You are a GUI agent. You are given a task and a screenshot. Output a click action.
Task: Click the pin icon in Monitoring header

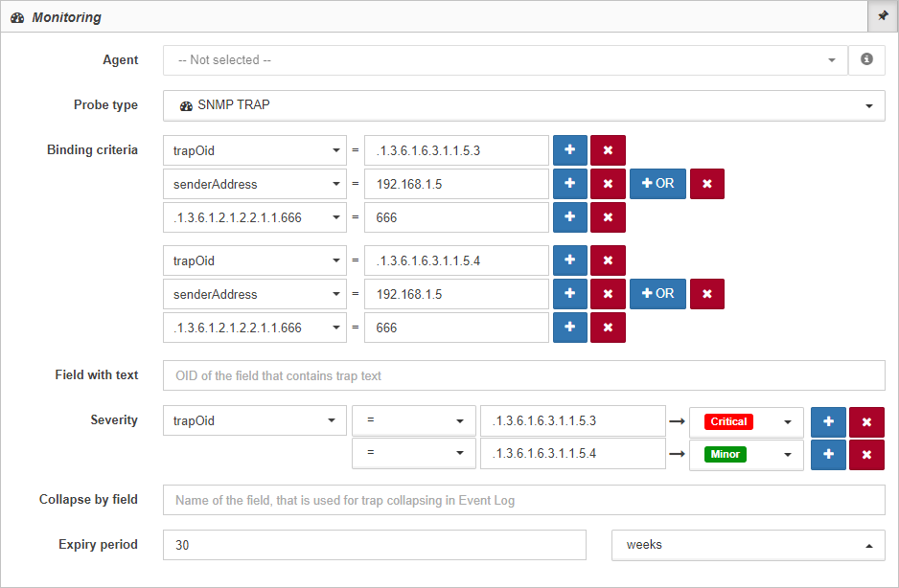[x=883, y=16]
